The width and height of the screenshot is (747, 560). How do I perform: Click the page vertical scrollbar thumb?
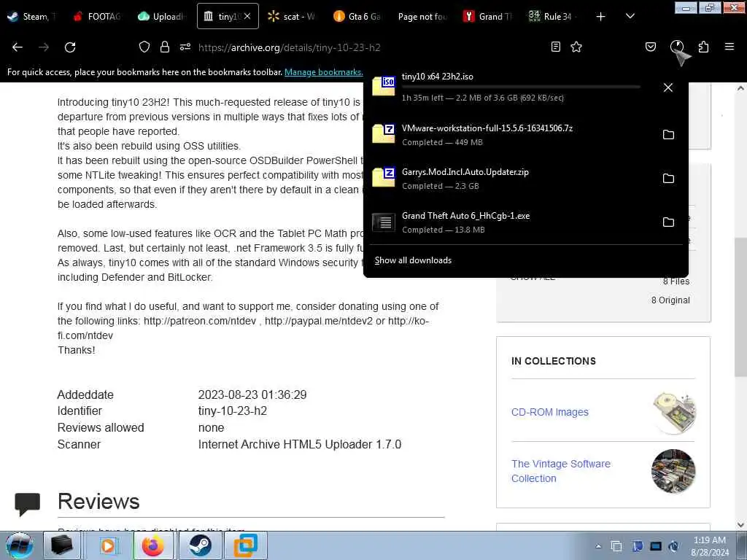pos(740,307)
